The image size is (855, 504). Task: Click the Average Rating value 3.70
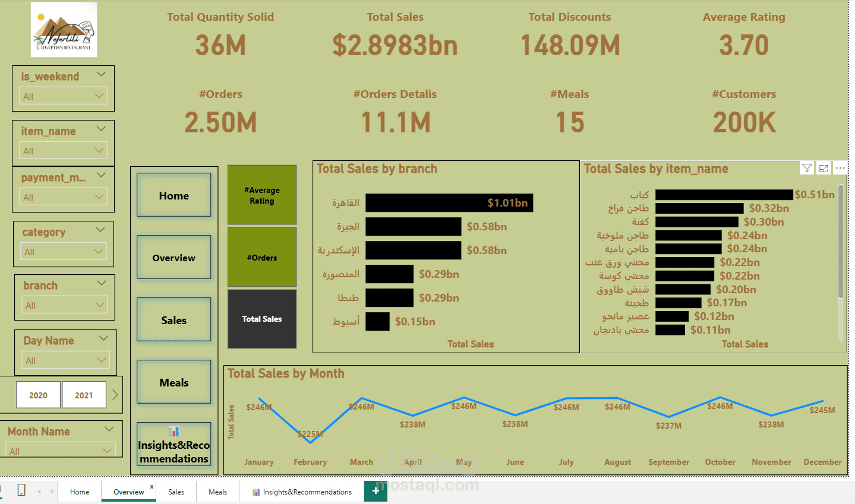(744, 45)
